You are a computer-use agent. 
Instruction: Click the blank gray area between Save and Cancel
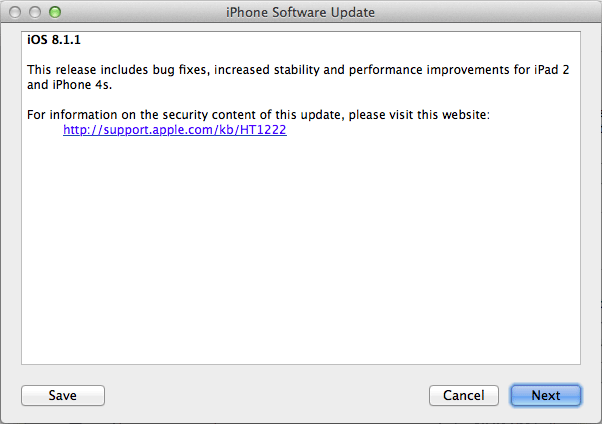[266, 395]
